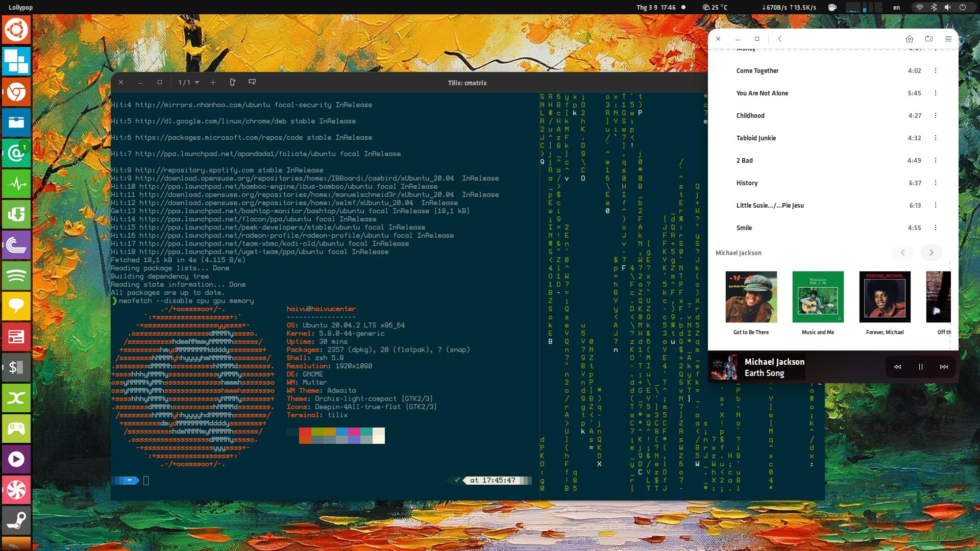The height and width of the screenshot is (551, 980).
Task: Add terminal down in Tilix
Action: click(252, 82)
